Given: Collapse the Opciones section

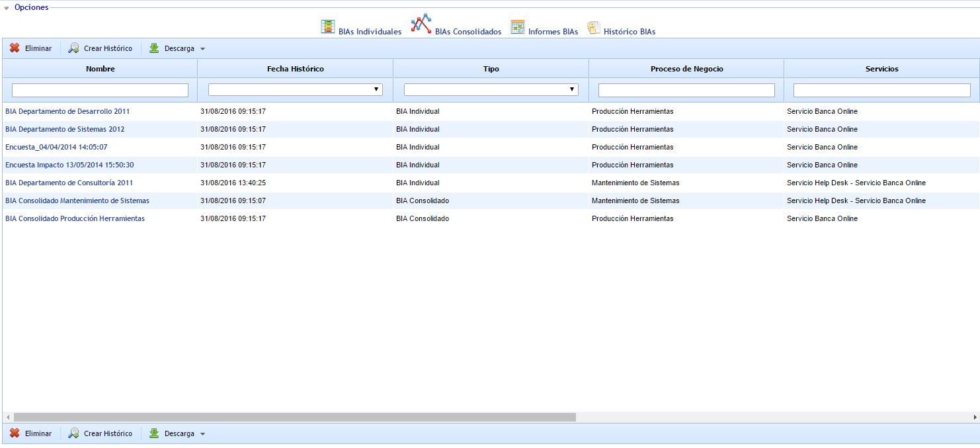Looking at the screenshot, I should point(7,8).
